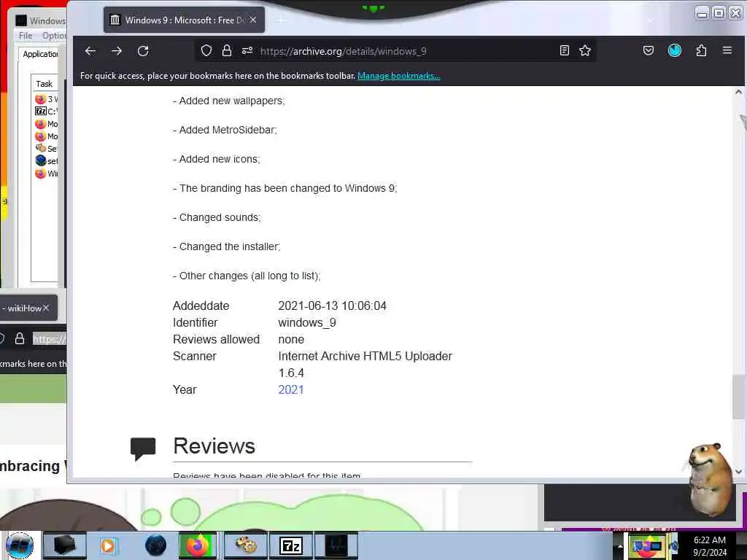Viewport: 747px width, 560px height.
Task: Click the Reviews heading
Action: point(214,446)
